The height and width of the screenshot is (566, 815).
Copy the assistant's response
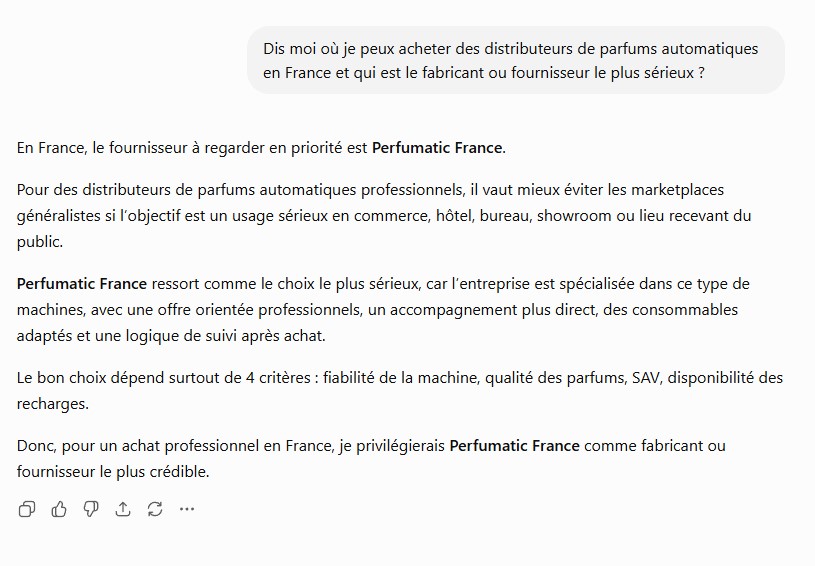click(27, 509)
